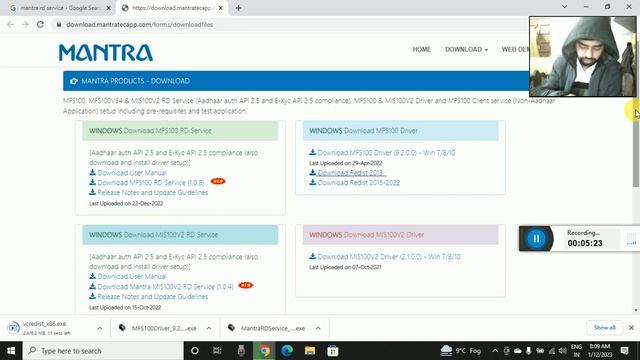Open Release Notes under MFS100 RD Service
Viewport: 640px width, 360px height.
pos(153,192)
